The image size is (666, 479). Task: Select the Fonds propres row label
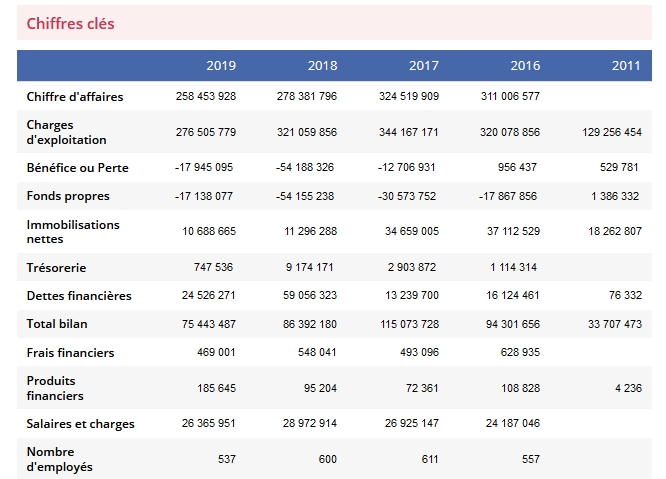pyautogui.click(x=68, y=196)
